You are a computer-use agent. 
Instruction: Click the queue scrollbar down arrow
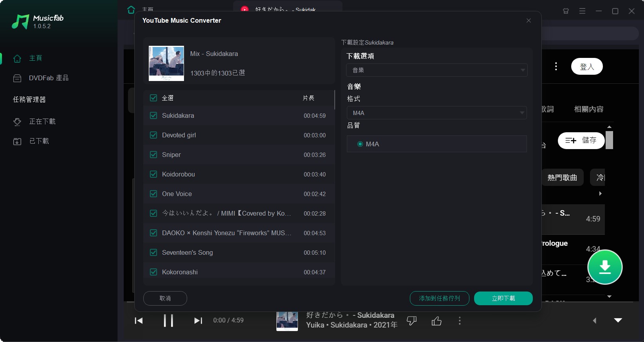pos(609,297)
